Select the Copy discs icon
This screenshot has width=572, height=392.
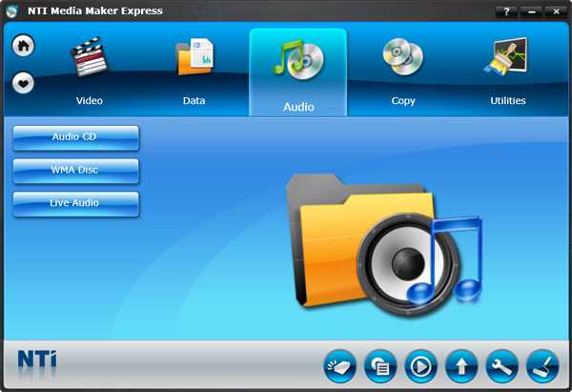403,56
